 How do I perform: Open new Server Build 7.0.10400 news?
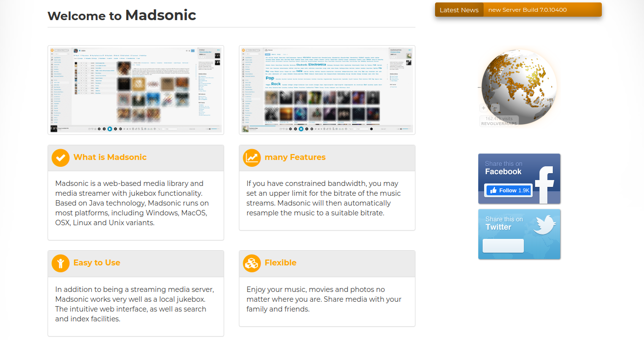tap(528, 10)
